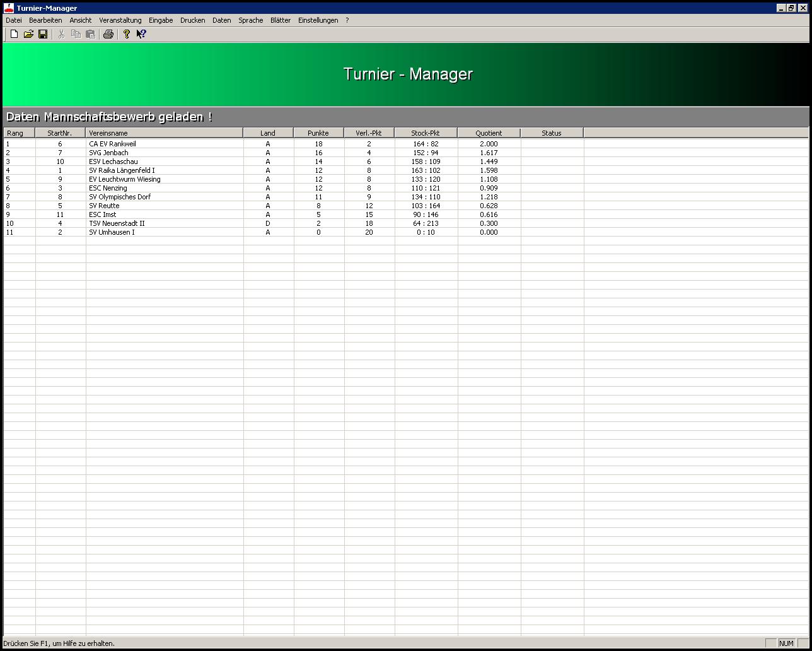Minimize the Turnier-Manager window

point(781,8)
